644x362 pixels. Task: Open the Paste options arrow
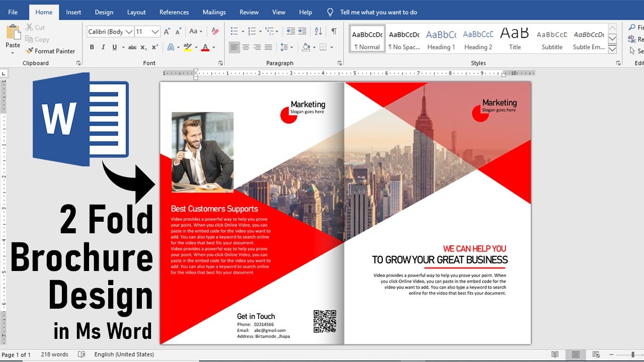point(13,53)
